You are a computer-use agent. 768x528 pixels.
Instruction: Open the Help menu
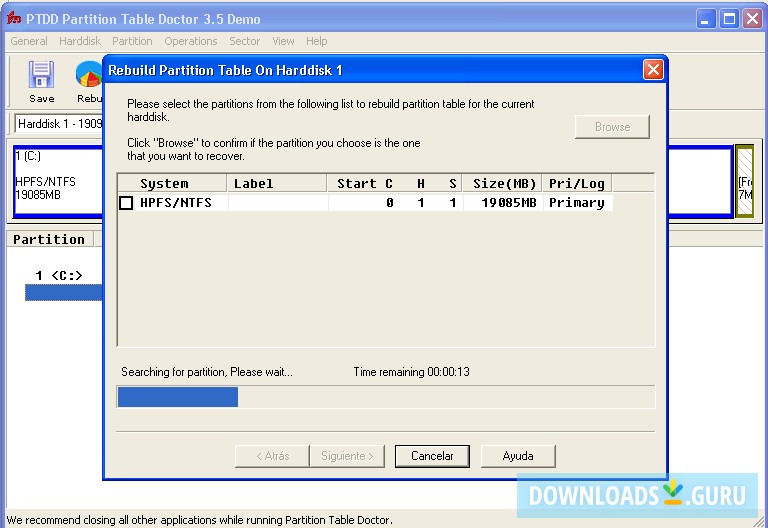click(x=316, y=41)
